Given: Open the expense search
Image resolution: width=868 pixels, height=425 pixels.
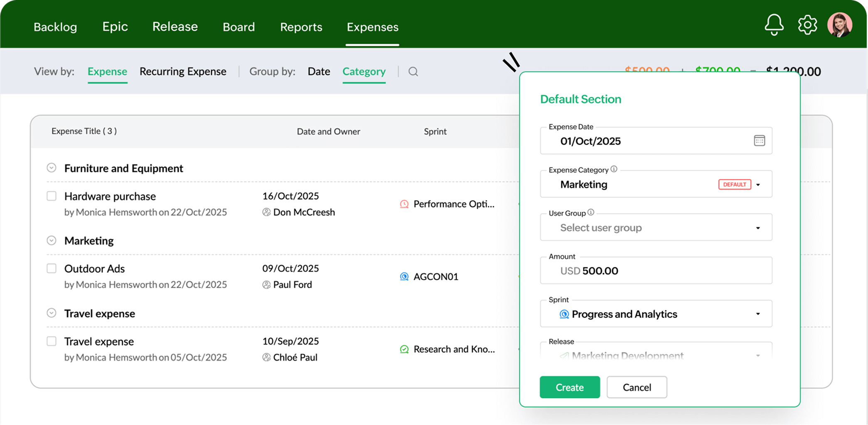Looking at the screenshot, I should (413, 71).
